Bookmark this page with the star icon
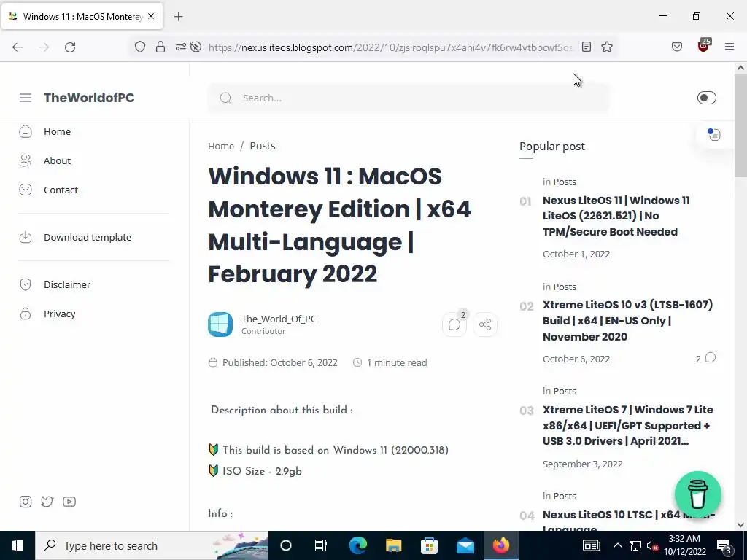Viewport: 747px width, 560px height. point(606,47)
